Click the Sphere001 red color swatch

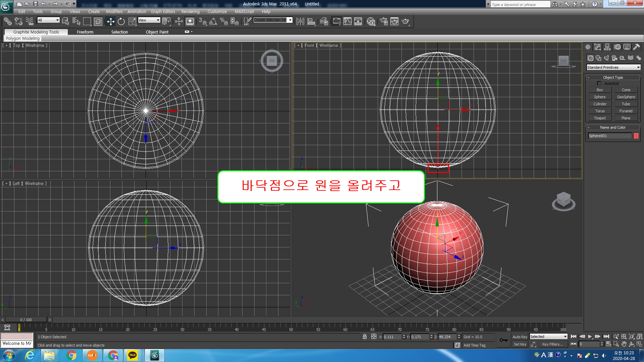click(636, 136)
